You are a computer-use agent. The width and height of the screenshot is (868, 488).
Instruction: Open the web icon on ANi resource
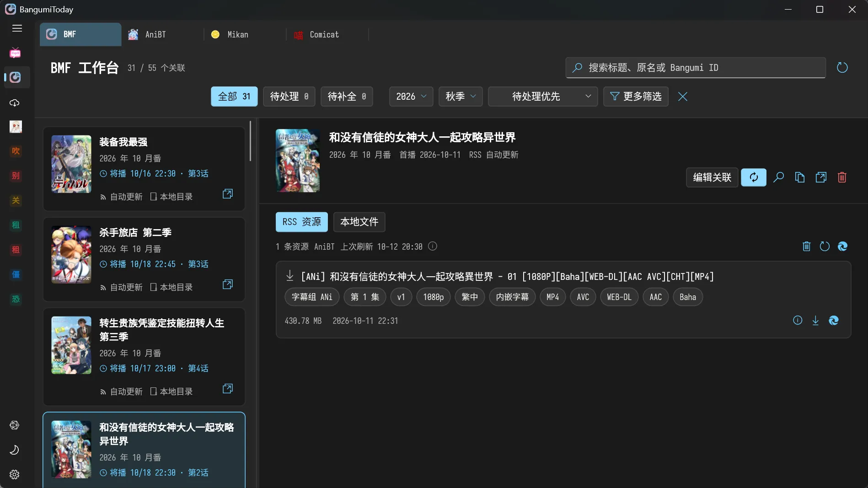[x=833, y=321]
